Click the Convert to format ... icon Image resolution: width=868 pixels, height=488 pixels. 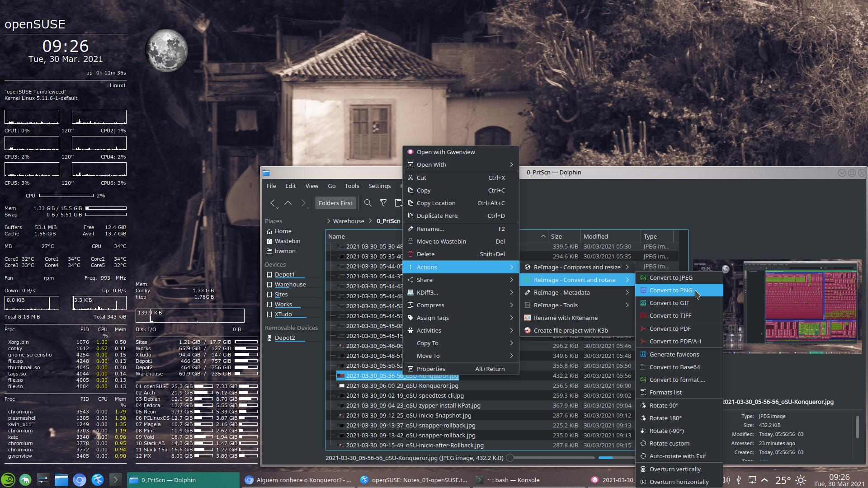643,380
